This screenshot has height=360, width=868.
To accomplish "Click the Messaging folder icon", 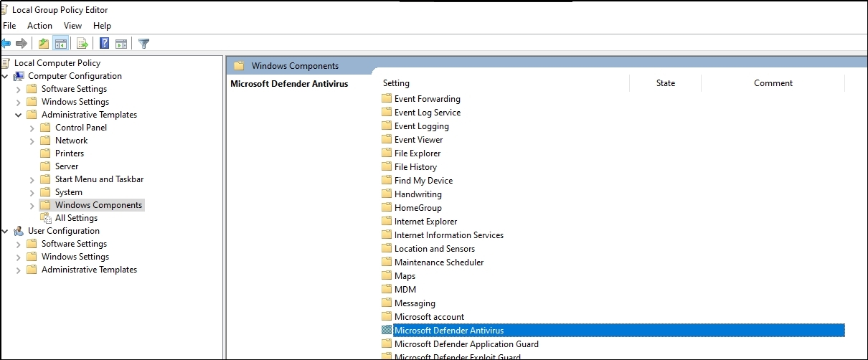I will coord(387,303).
